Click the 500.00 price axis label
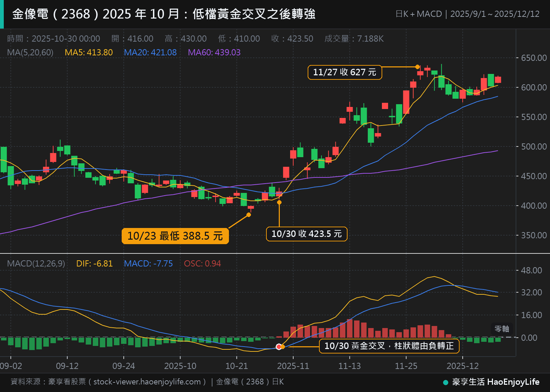 click(534, 146)
